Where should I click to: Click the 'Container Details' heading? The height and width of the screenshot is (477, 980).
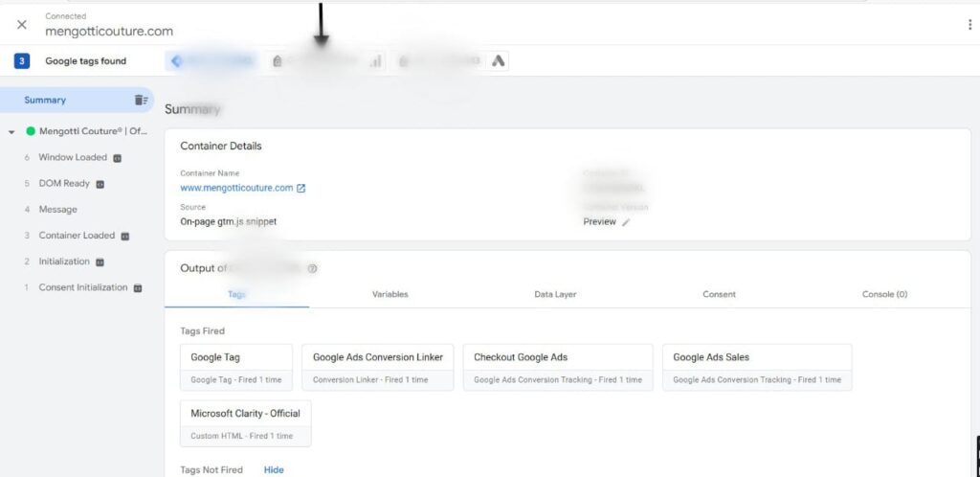pyautogui.click(x=221, y=147)
